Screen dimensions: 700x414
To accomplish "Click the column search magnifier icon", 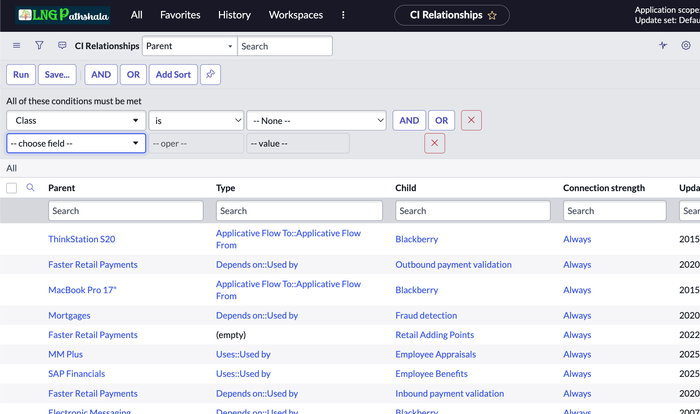I will pos(30,188).
